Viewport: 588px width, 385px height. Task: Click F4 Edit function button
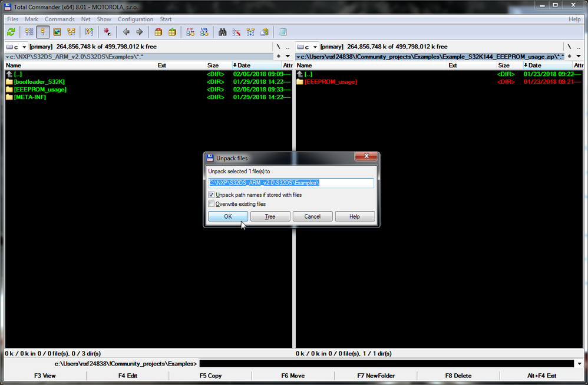[127, 376]
